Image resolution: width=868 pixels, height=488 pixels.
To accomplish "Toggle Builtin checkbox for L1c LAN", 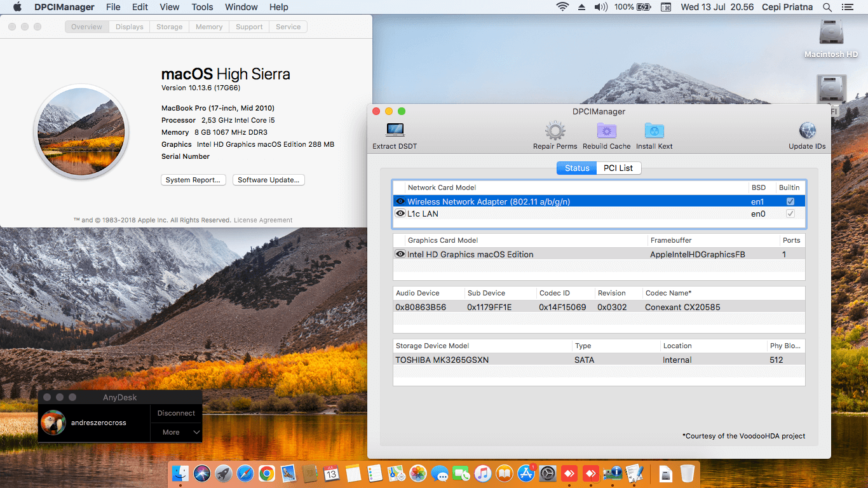I will tap(790, 213).
